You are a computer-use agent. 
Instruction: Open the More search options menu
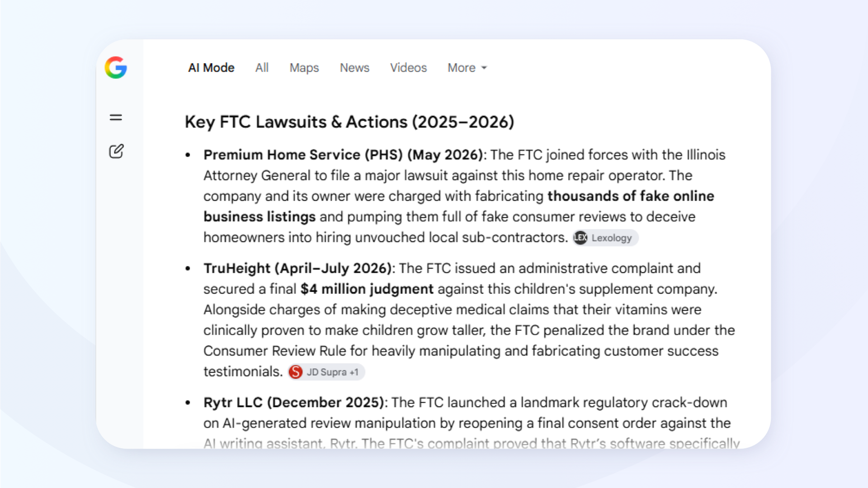click(x=467, y=68)
